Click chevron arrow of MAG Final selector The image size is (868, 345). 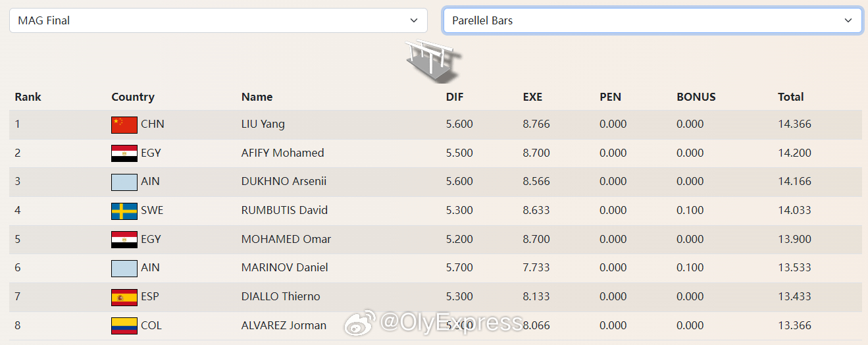(414, 20)
